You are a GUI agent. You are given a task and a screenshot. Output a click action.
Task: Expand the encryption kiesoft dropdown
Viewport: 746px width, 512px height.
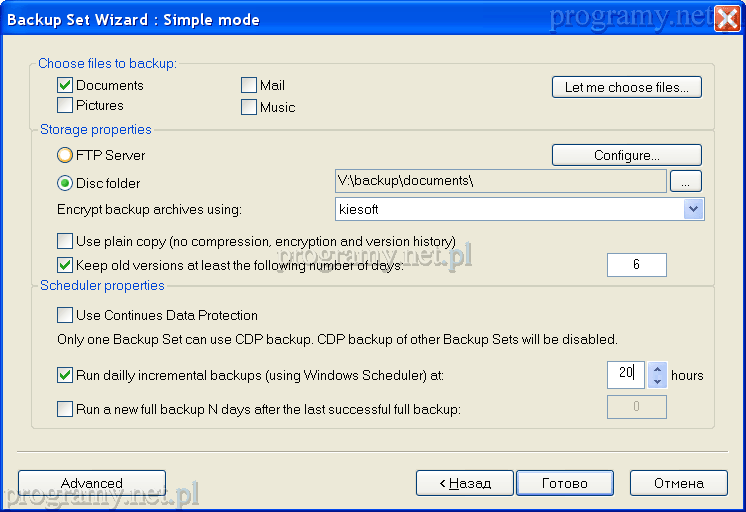pyautogui.click(x=694, y=209)
